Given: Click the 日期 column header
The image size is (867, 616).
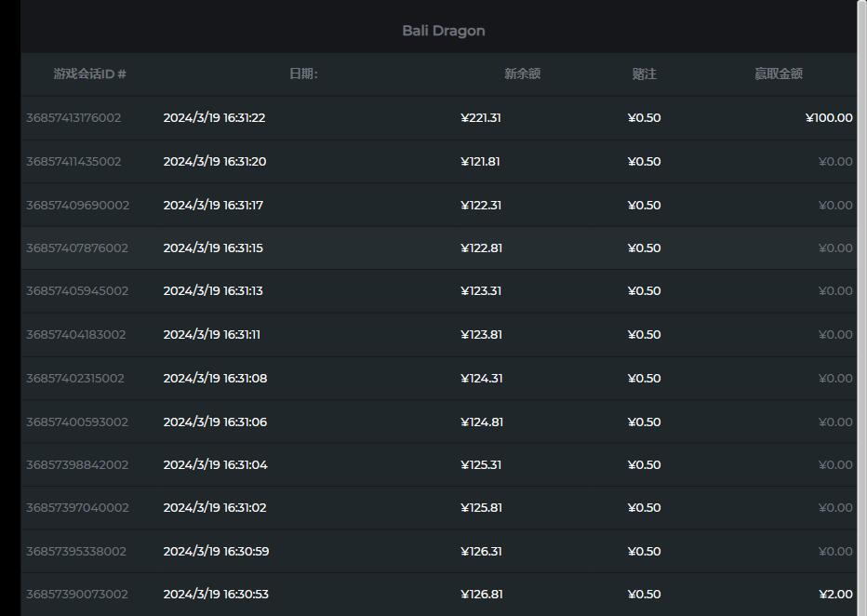Looking at the screenshot, I should 303,74.
